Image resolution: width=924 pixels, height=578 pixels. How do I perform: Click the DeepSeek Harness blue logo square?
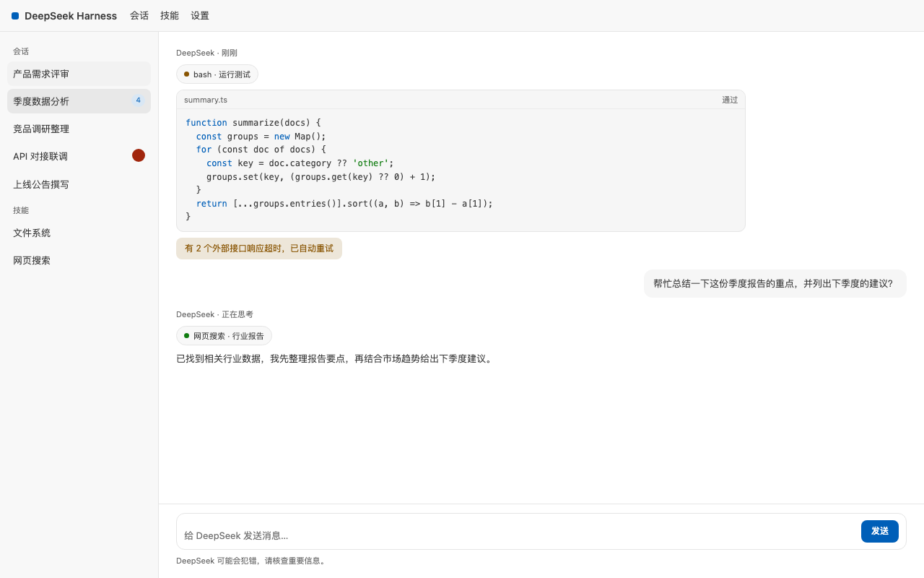coord(15,16)
